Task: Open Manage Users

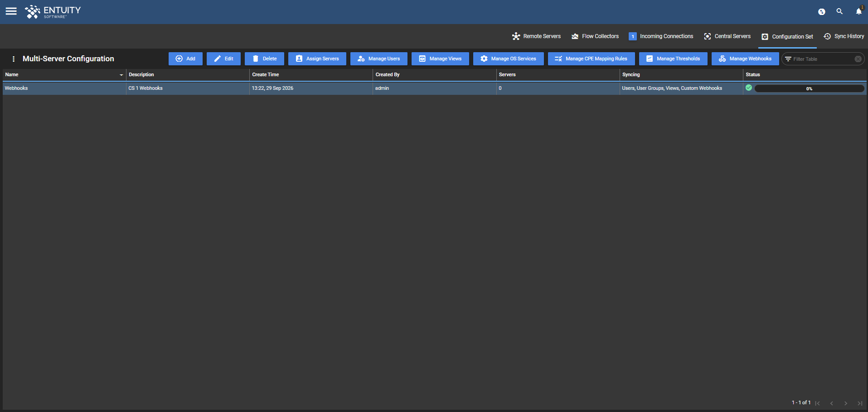Action: point(379,59)
